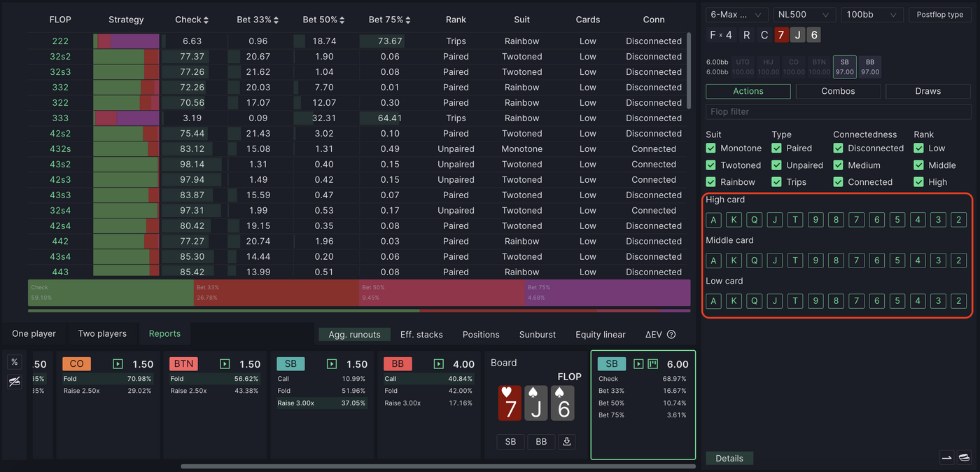Switch to the Two players tab

[x=102, y=334]
